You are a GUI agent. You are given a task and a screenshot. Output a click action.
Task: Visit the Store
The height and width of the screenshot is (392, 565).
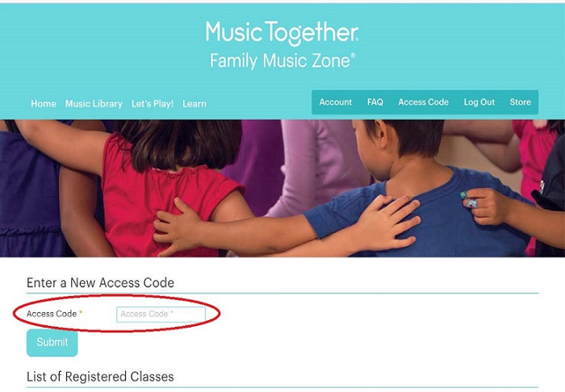click(520, 102)
